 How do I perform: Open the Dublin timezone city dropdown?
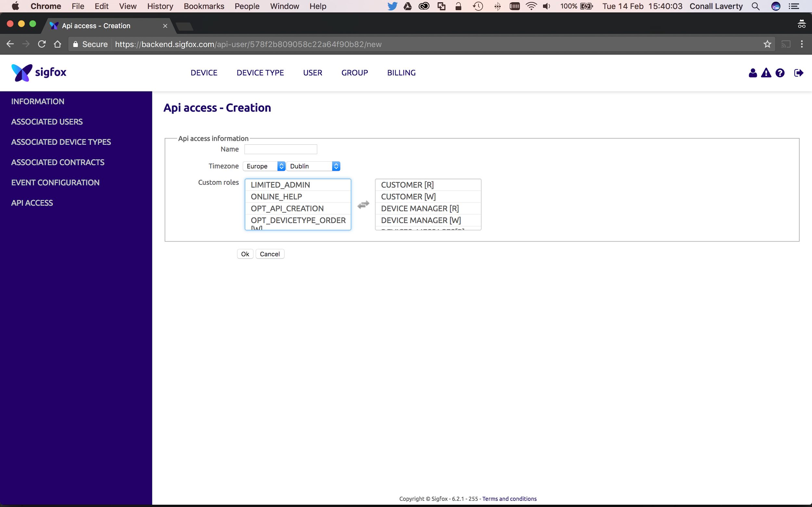tap(313, 166)
